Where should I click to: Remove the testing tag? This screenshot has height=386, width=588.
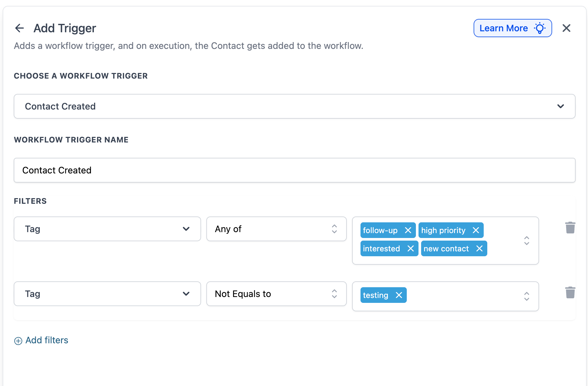pos(399,295)
